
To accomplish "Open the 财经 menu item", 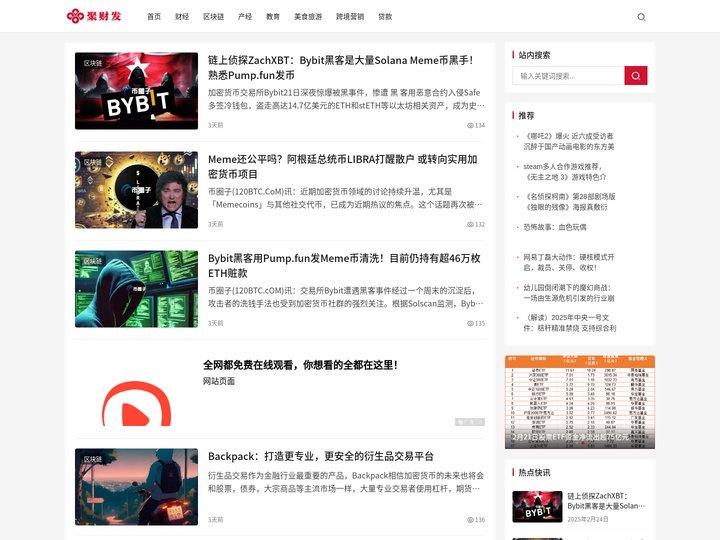I will tap(182, 17).
